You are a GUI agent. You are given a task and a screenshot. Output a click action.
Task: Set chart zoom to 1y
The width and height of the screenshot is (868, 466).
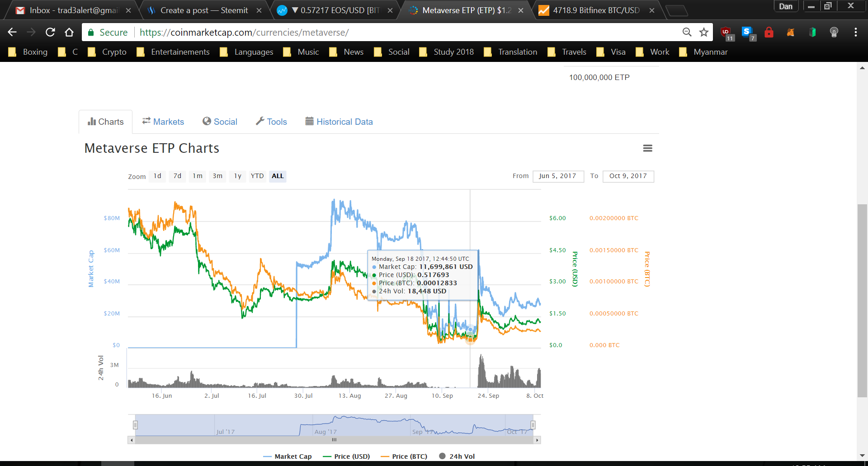(238, 176)
